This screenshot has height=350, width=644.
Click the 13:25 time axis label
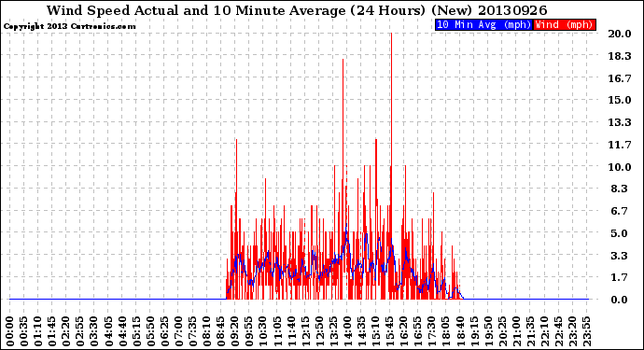(333, 331)
